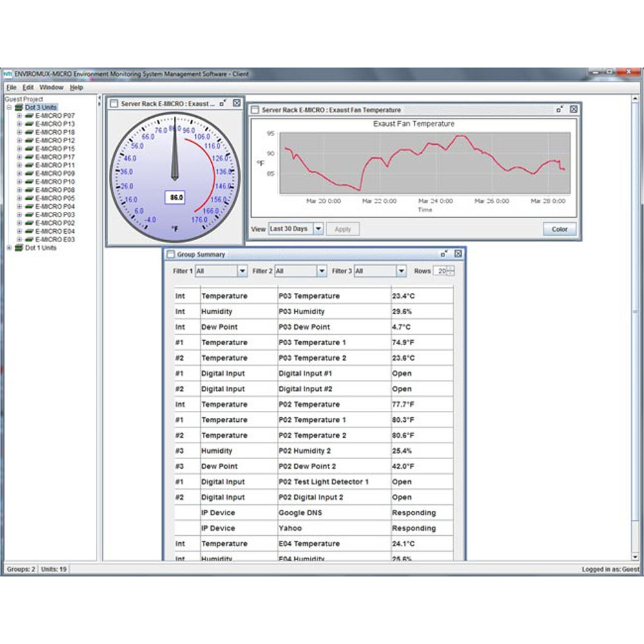Close the Exaust Fan Temperature chart window

(574, 109)
